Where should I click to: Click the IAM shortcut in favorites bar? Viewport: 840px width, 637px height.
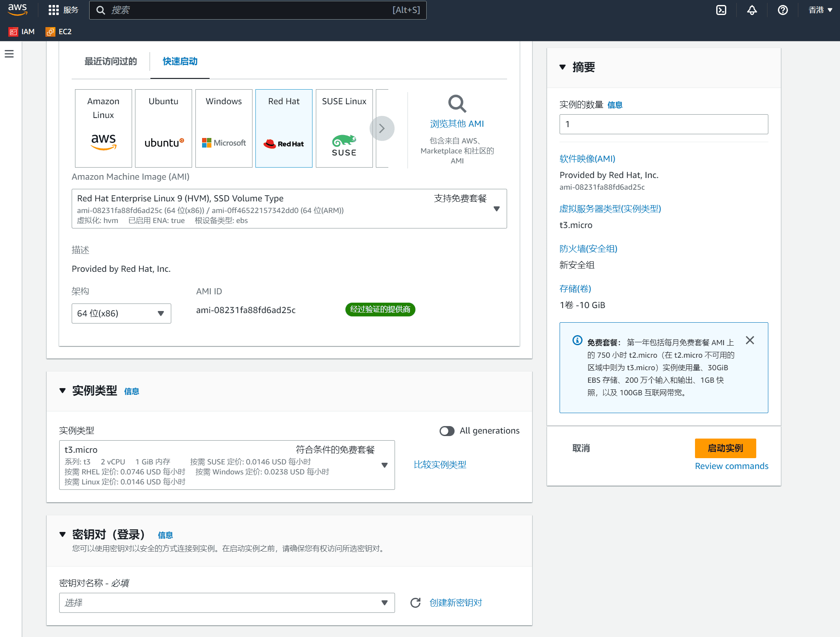tap(22, 32)
